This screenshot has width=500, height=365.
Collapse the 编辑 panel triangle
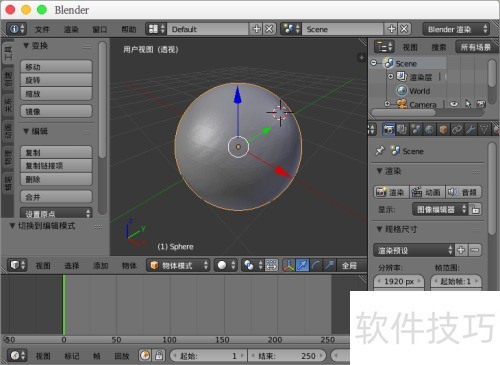tap(26, 131)
